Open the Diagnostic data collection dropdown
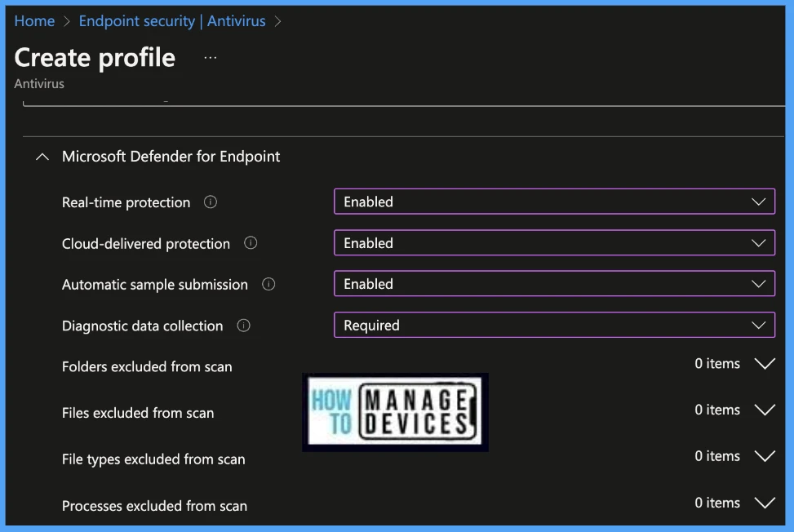 click(554, 325)
